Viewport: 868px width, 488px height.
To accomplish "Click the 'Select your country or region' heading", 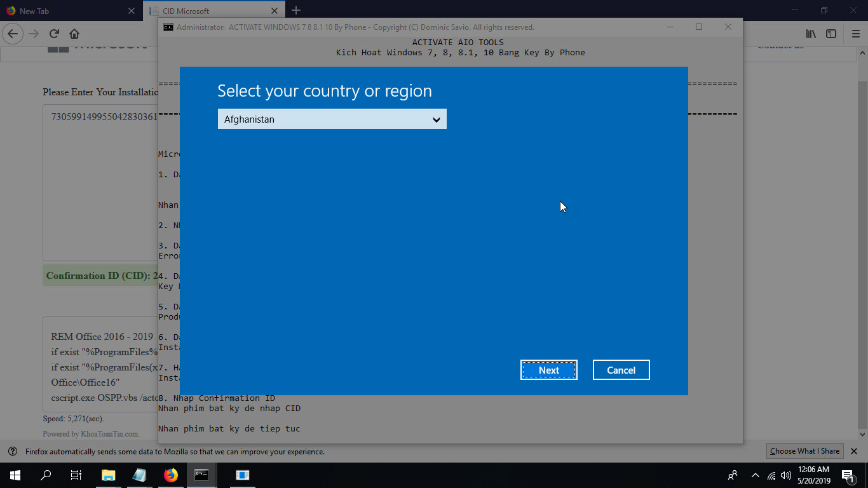I will (x=325, y=91).
